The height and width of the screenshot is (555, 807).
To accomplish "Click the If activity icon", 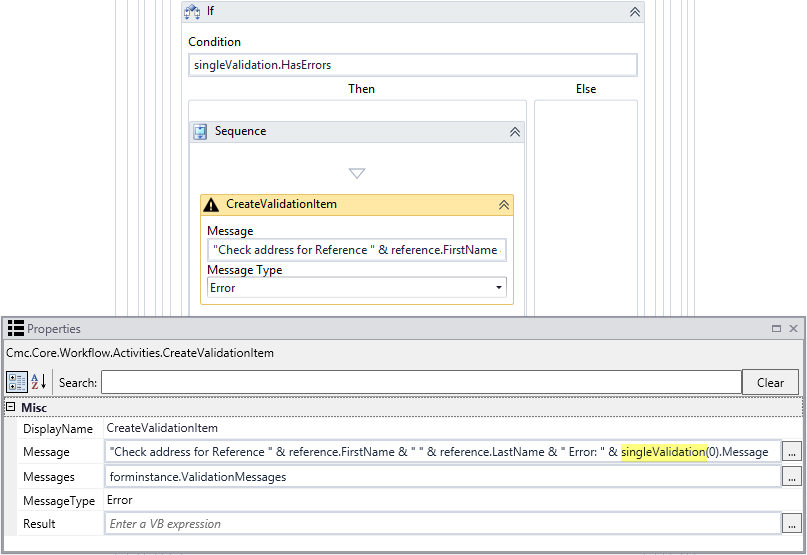I will pyautogui.click(x=192, y=11).
